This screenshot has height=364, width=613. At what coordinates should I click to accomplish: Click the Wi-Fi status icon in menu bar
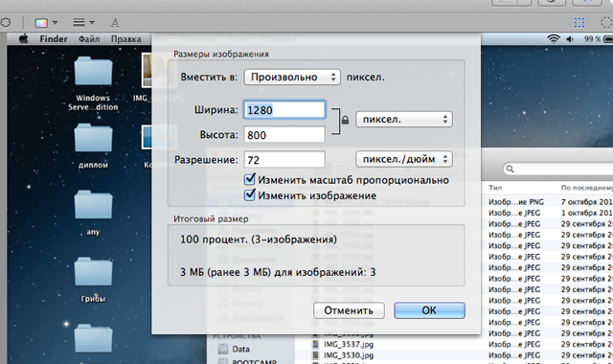[x=554, y=38]
